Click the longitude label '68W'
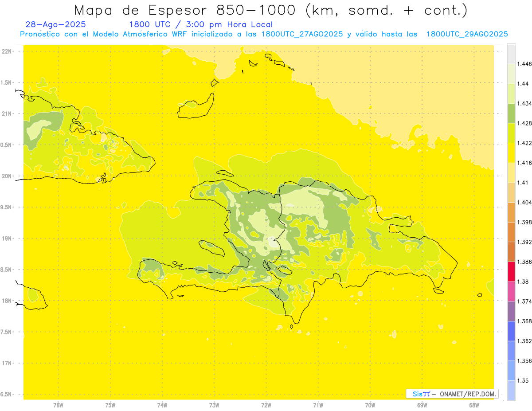 [x=474, y=405]
